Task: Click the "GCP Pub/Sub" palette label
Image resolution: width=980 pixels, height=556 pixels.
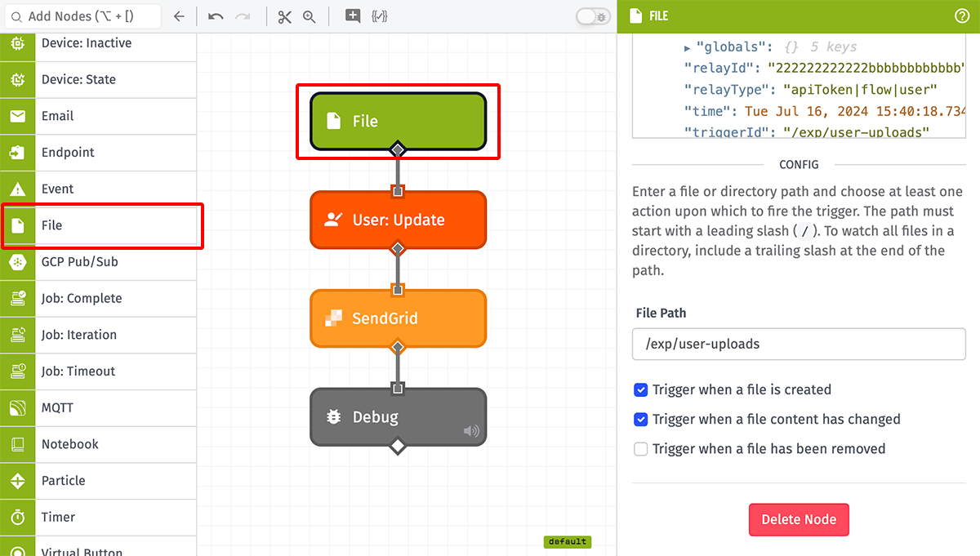Action: (x=80, y=262)
